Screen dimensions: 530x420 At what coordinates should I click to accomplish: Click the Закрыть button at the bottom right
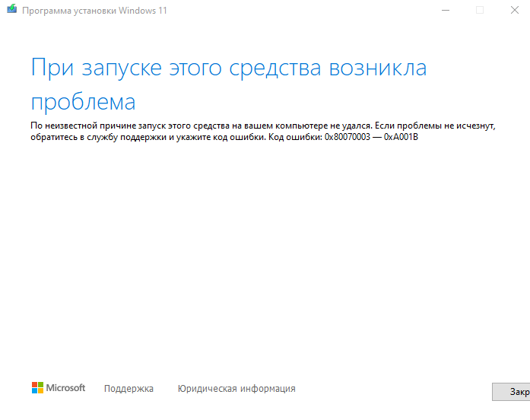pos(511,392)
